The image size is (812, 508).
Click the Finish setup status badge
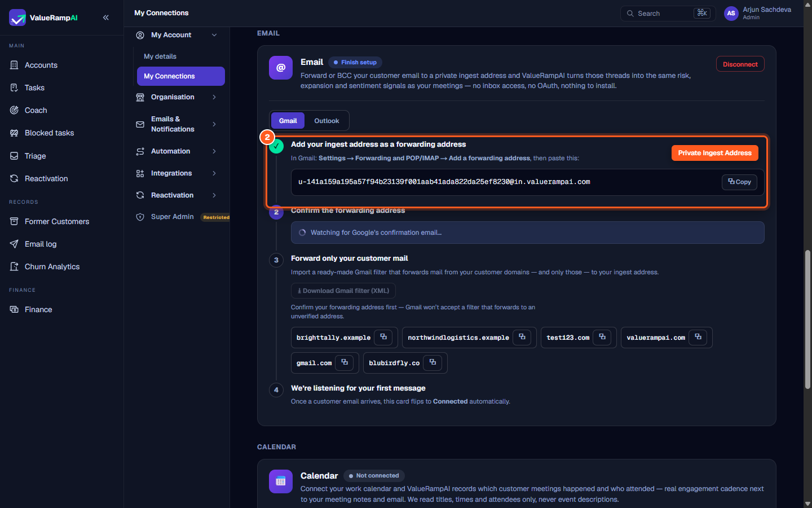355,62
